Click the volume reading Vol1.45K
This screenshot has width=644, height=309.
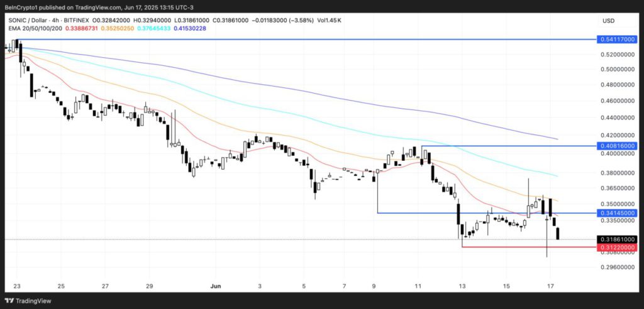coord(329,21)
